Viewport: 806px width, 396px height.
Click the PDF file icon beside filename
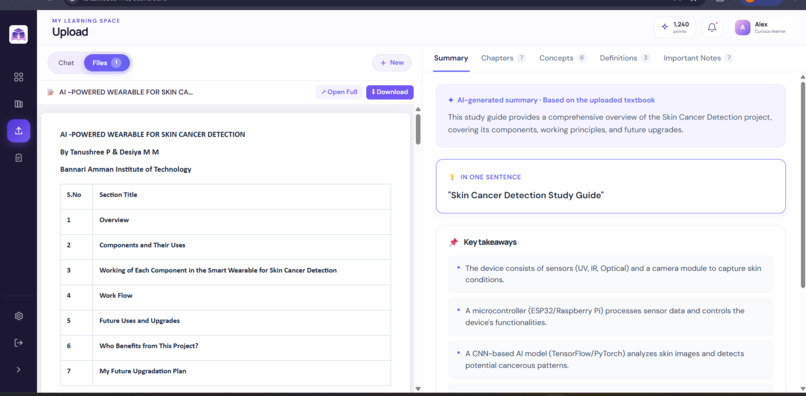coord(50,93)
